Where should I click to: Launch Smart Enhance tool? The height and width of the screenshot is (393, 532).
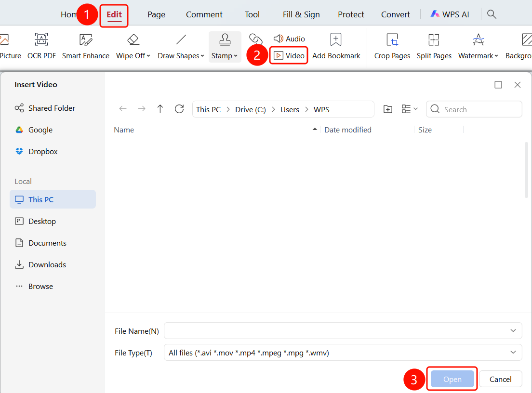(x=85, y=46)
